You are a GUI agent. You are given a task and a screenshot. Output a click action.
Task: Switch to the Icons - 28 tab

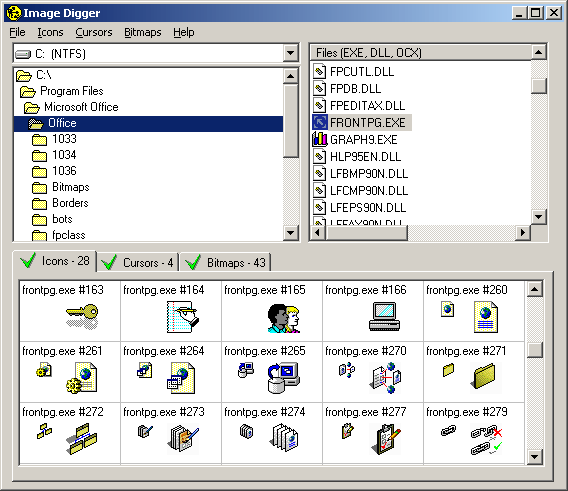click(55, 261)
